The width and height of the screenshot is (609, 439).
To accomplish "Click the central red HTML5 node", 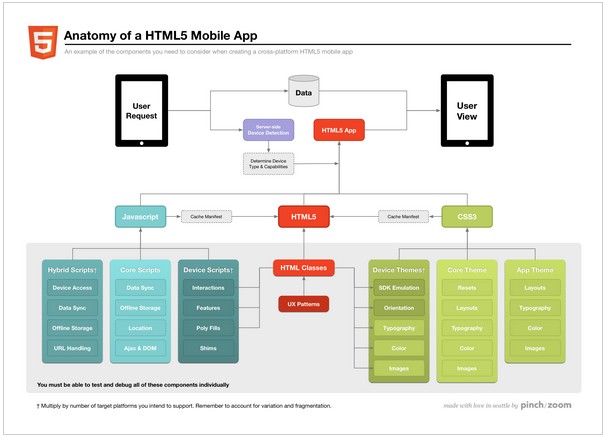I will pyautogui.click(x=304, y=215).
